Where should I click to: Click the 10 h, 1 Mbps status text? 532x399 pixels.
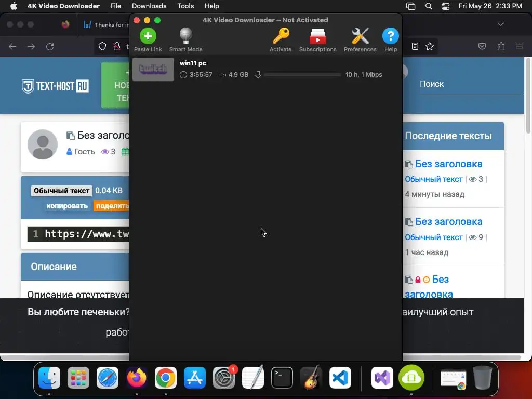[364, 75]
